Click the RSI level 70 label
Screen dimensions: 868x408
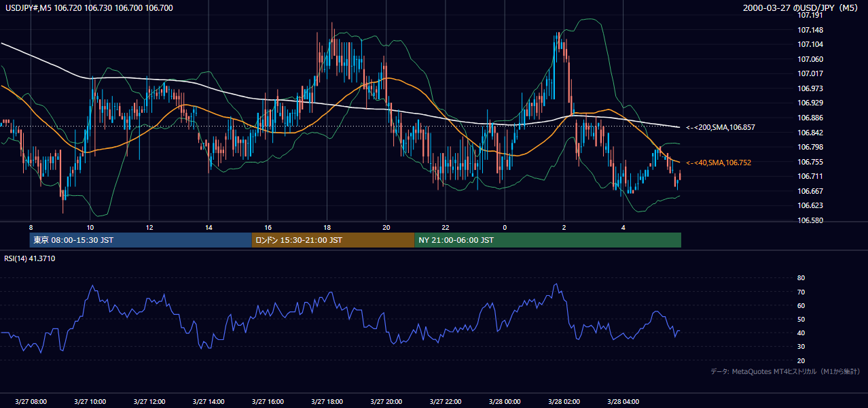801,292
